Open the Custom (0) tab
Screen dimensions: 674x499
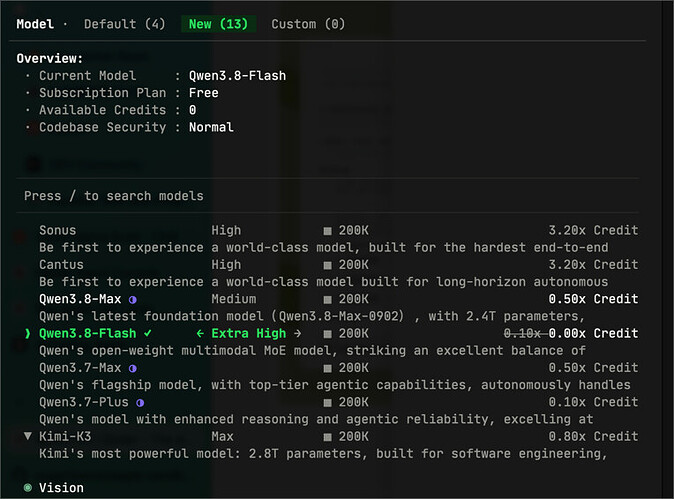[308, 24]
